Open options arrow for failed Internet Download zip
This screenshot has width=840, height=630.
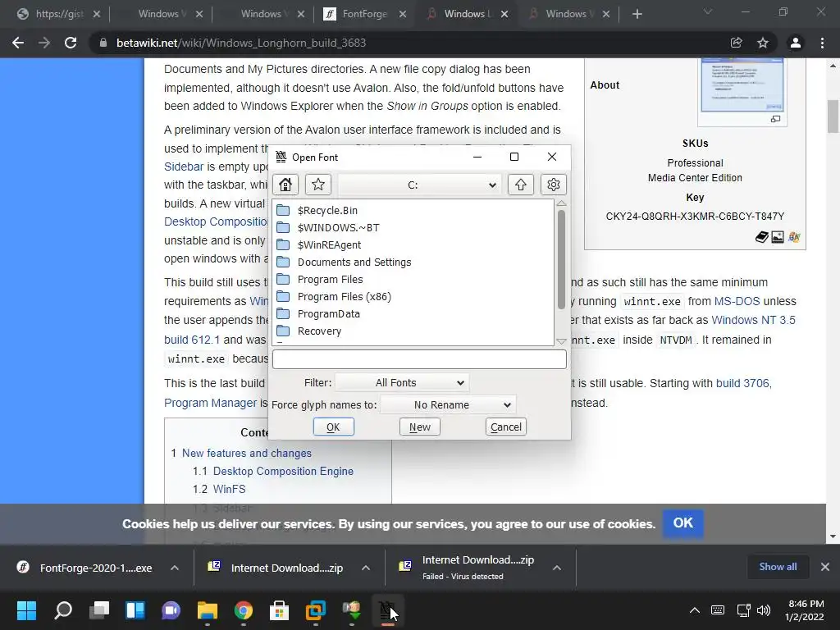[x=557, y=568]
